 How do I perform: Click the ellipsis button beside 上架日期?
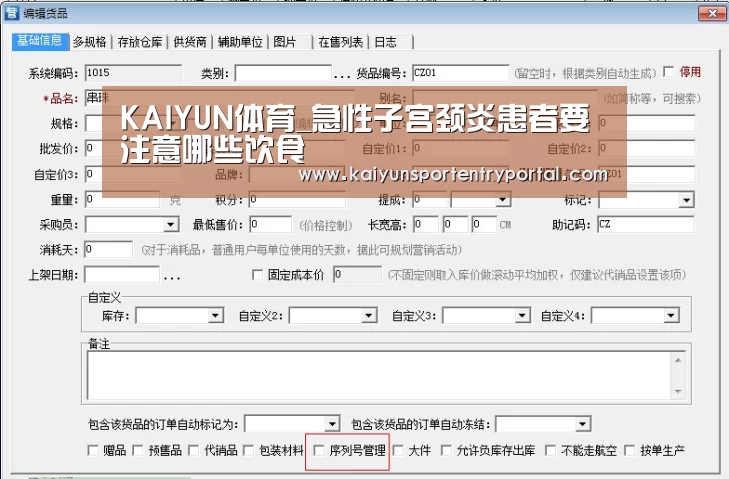[x=172, y=277]
